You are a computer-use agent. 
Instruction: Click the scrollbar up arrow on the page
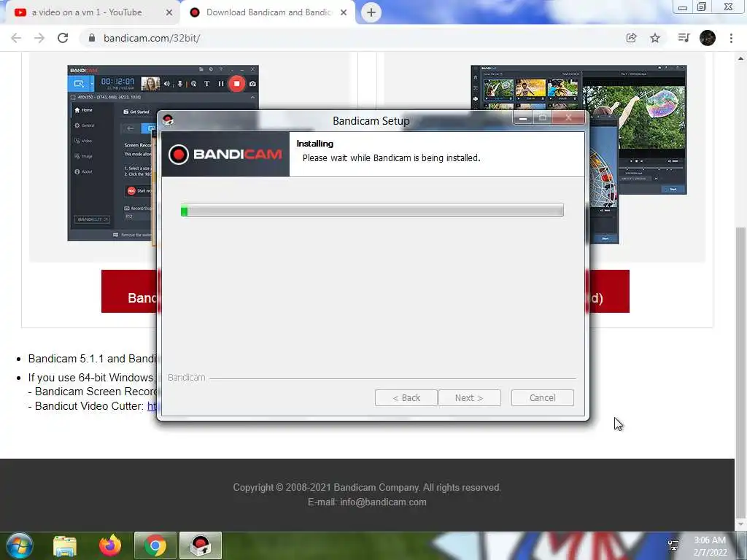[740, 58]
